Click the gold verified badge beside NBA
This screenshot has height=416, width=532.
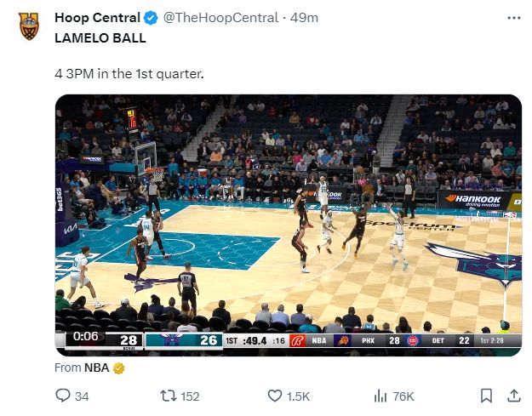tap(119, 368)
